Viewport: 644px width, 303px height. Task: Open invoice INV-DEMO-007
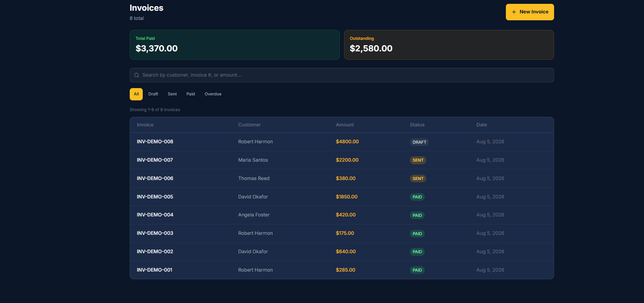[x=155, y=160]
